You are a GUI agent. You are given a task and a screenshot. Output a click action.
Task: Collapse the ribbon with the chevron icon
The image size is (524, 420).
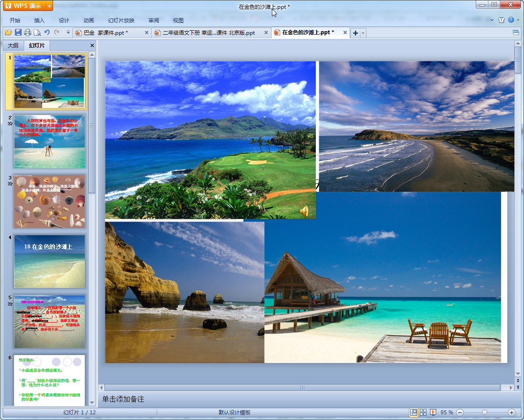(492, 20)
